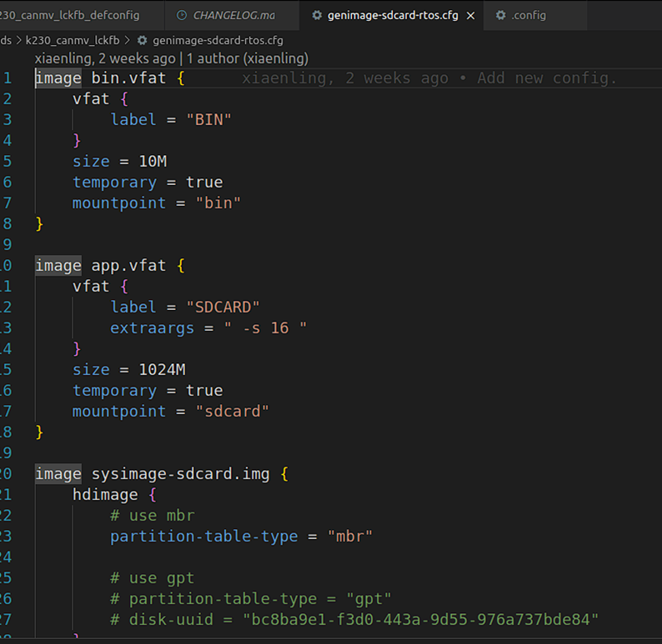Click 'temporary = true' under app.vfat
Viewport: 662px width, 644px height.
tap(148, 391)
